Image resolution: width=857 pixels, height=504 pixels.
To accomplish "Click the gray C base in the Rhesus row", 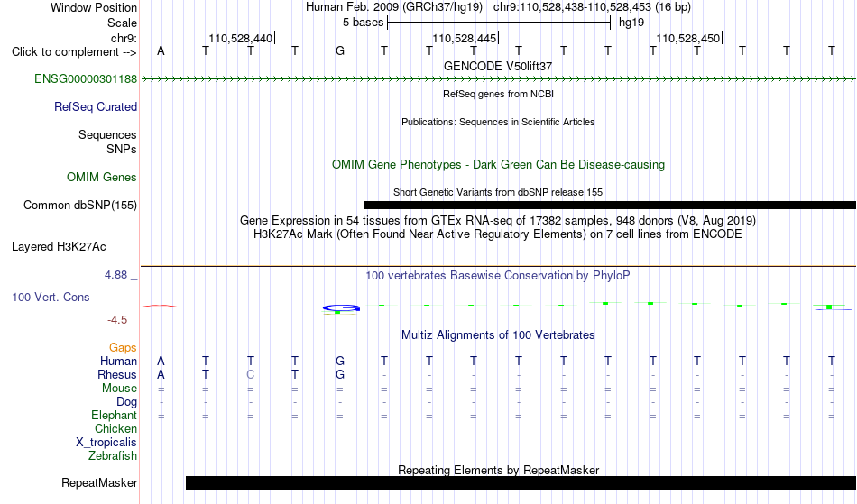I will (250, 374).
